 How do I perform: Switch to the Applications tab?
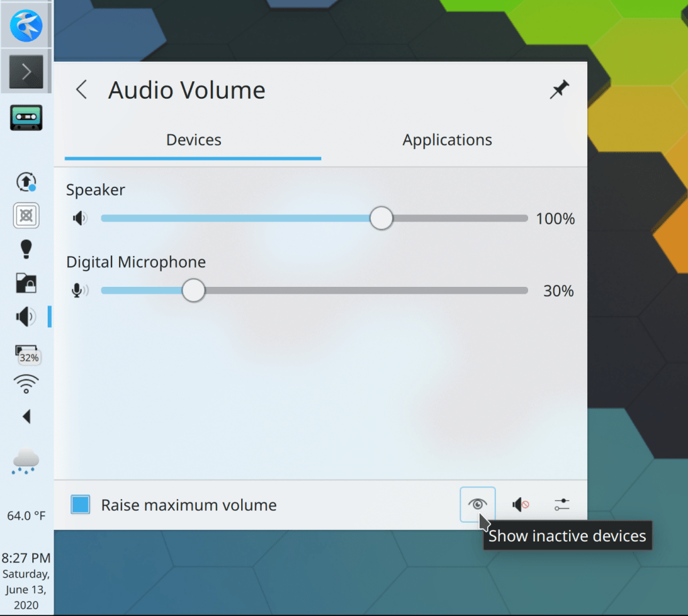coord(447,140)
